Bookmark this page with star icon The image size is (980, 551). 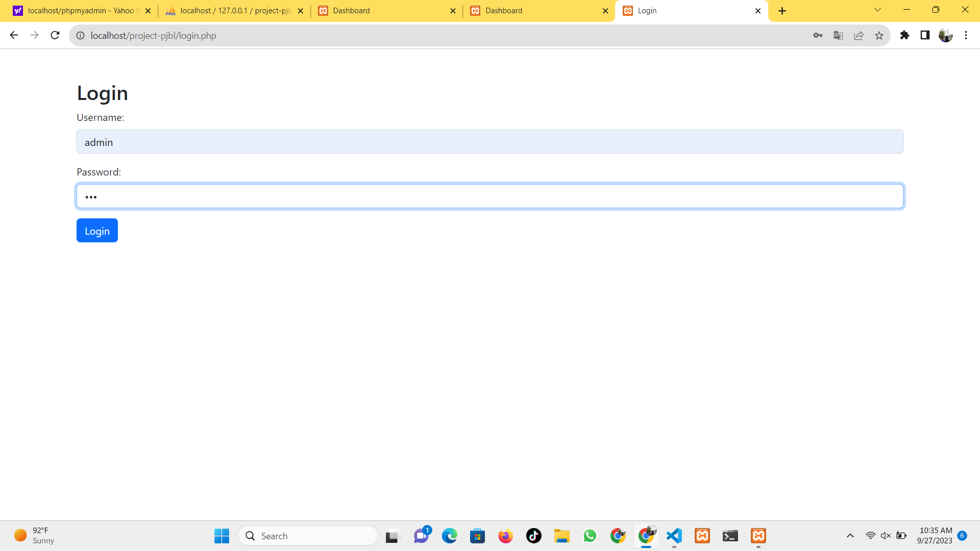[x=879, y=35]
